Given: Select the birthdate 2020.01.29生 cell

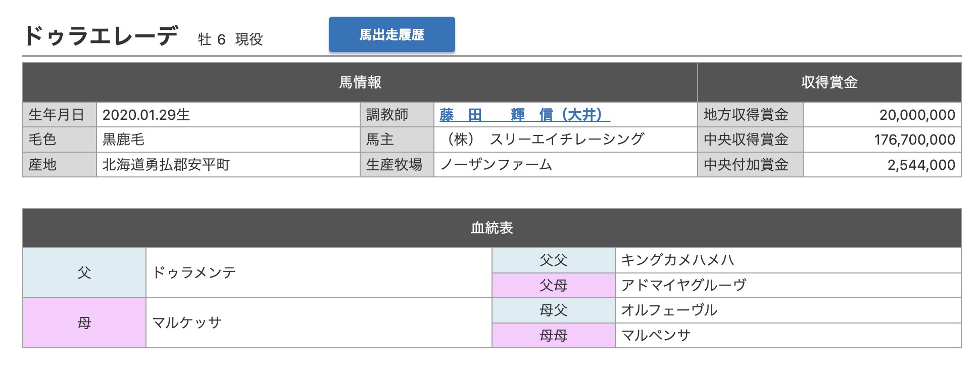Looking at the screenshot, I should coord(146,115).
